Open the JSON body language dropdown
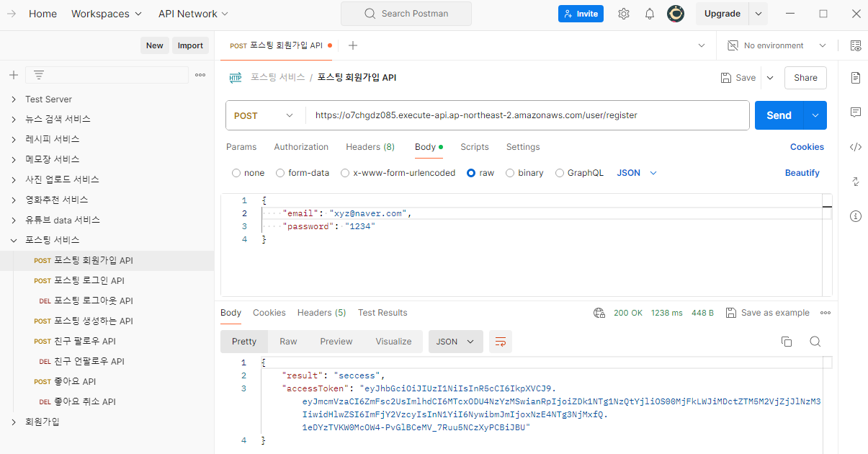Viewport: 868px width, 454px height. (x=637, y=173)
